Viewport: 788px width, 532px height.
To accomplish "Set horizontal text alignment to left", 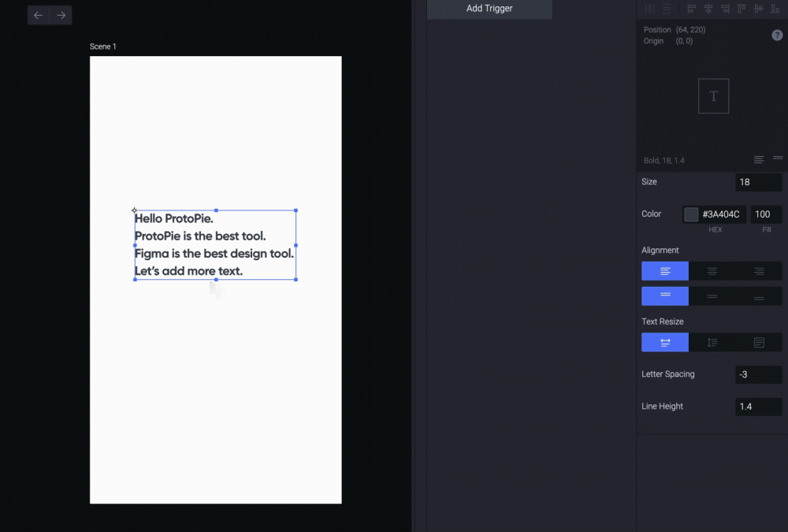I will coord(665,271).
